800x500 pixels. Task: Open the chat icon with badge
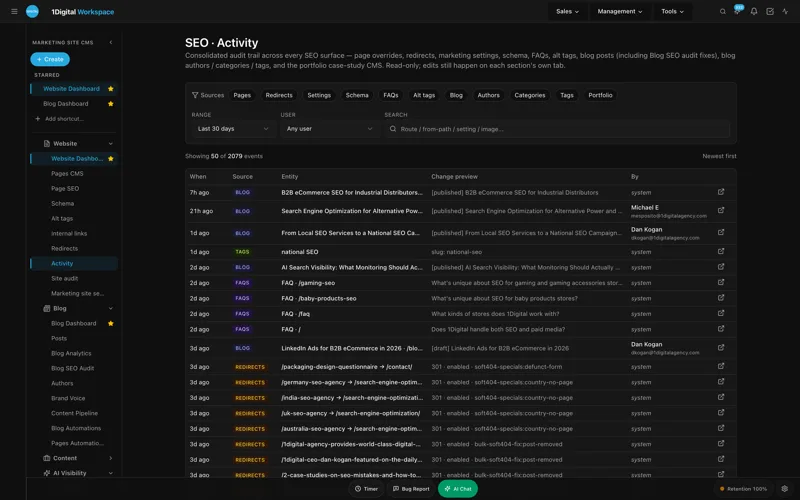[738, 10]
